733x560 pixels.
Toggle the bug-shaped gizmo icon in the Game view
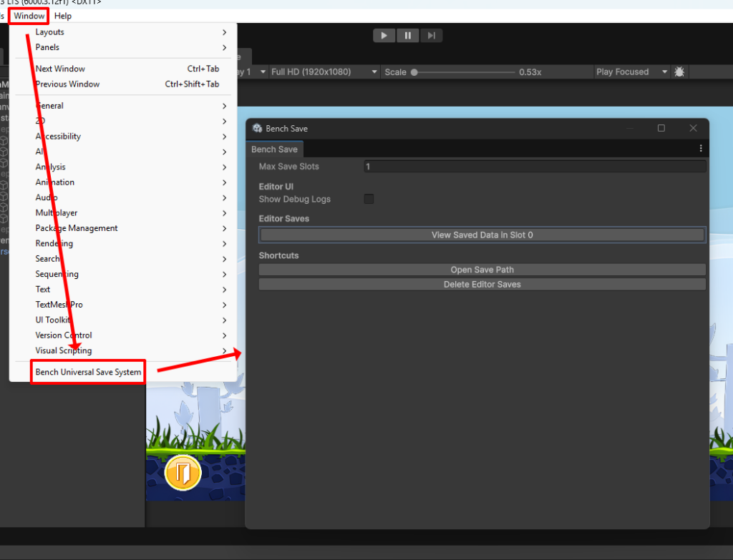[679, 72]
